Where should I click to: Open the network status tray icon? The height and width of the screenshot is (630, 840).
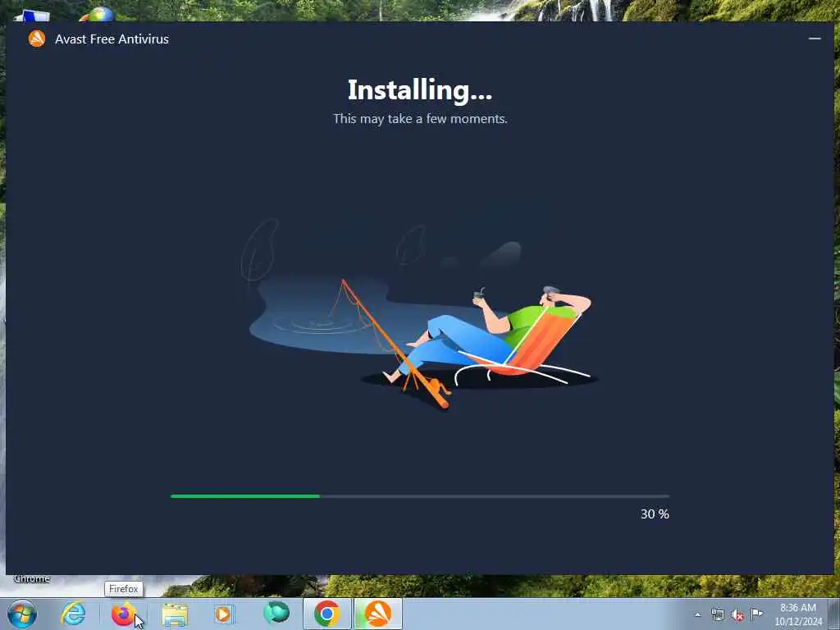click(x=717, y=614)
